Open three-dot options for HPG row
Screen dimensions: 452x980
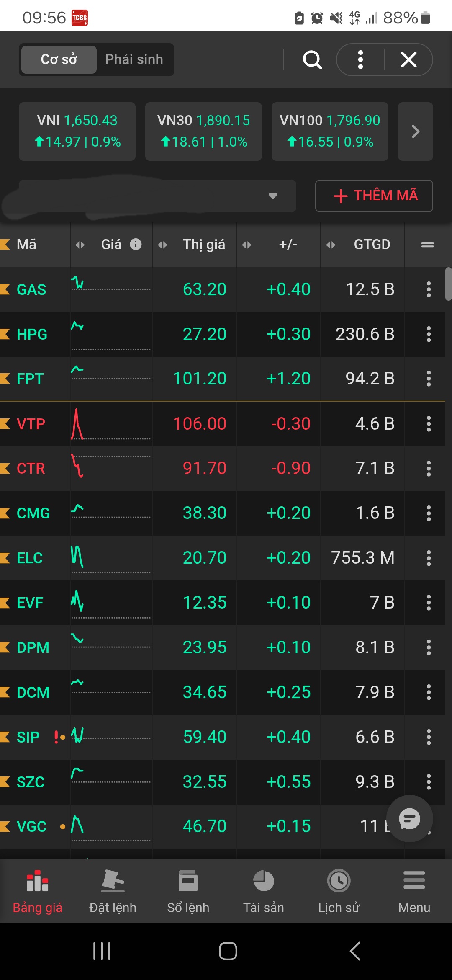click(x=429, y=334)
